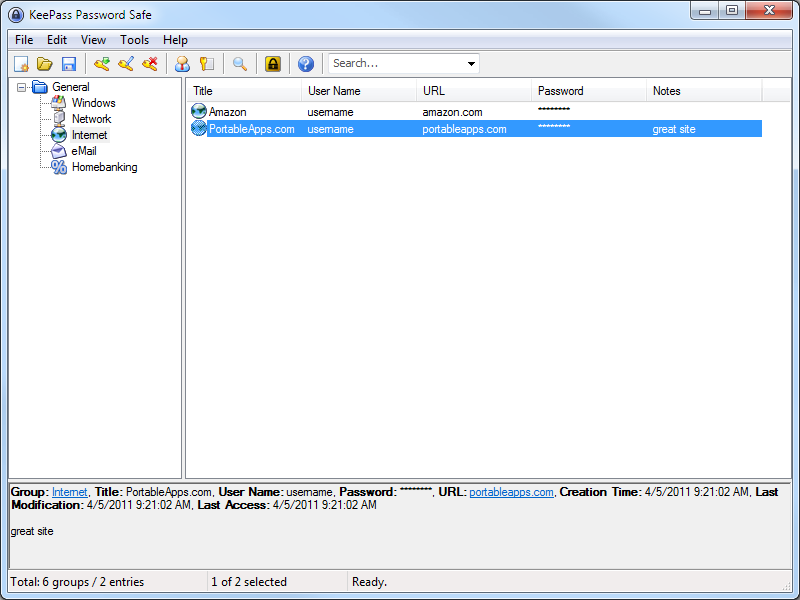Collapse the General group tree
Viewport: 800px width, 600px height.
(x=24, y=87)
